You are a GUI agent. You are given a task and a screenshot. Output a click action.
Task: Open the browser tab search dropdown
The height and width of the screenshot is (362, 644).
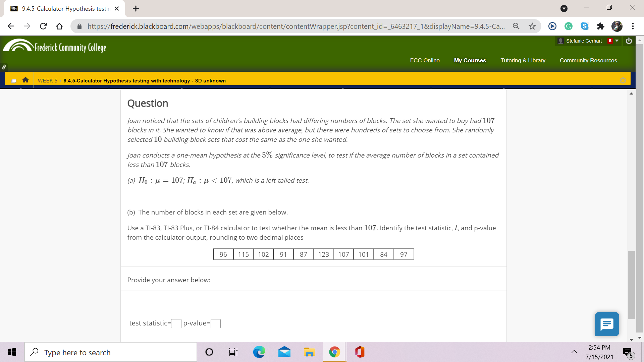pos(563,7)
